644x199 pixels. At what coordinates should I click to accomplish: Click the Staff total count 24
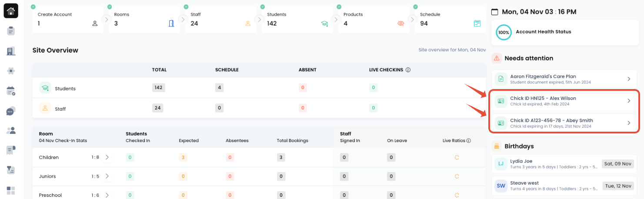point(157,108)
